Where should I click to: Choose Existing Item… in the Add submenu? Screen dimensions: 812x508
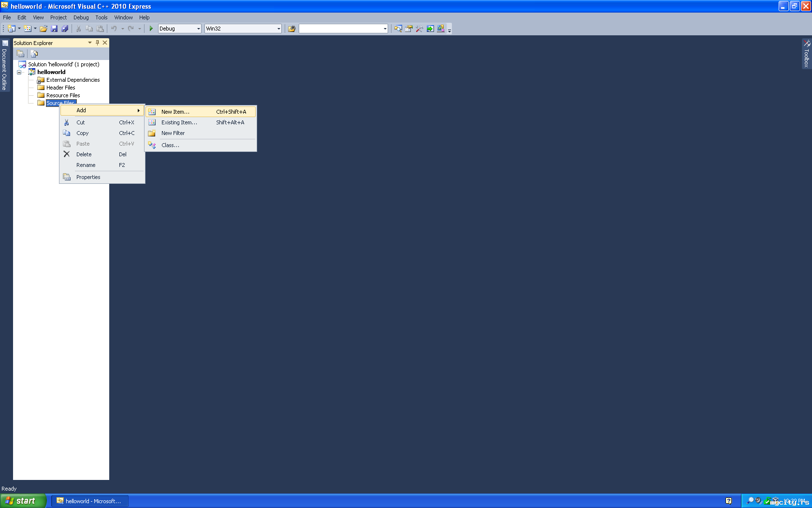coord(201,122)
